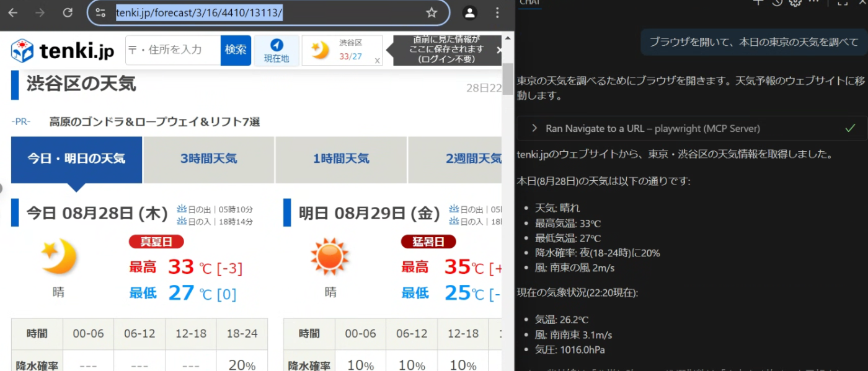Click user message ブラウザを開いて chat bubble
Viewport: 868px width, 371px height.
click(754, 42)
